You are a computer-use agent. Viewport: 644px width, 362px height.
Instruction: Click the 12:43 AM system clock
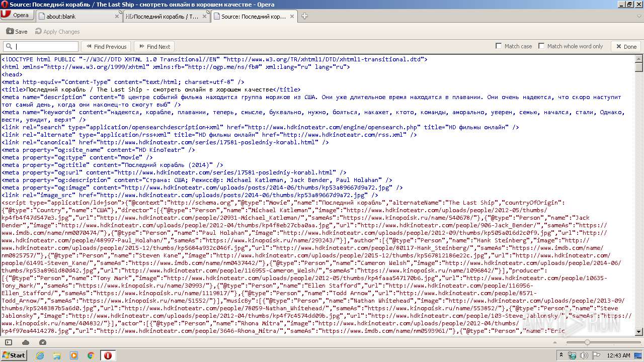coord(618,355)
